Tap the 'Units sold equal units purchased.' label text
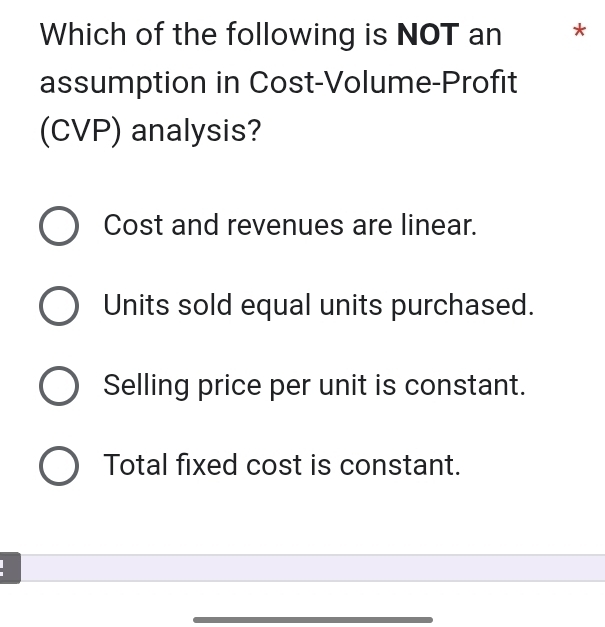605x627 pixels. pos(318,305)
